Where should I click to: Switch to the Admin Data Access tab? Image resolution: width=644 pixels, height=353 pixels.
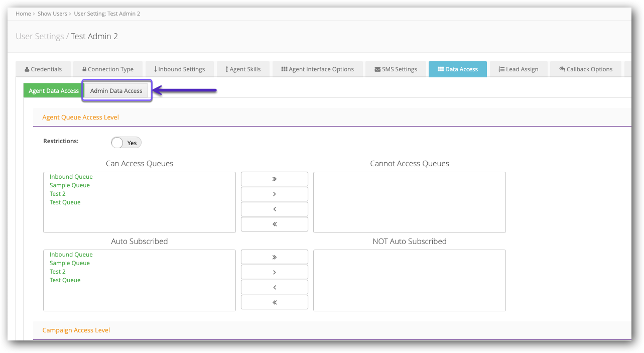click(116, 90)
